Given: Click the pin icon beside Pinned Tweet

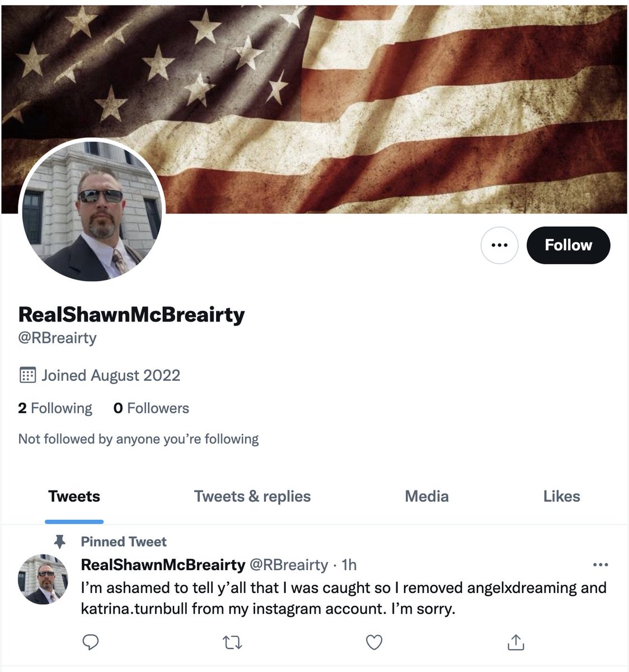Looking at the screenshot, I should [x=59, y=542].
